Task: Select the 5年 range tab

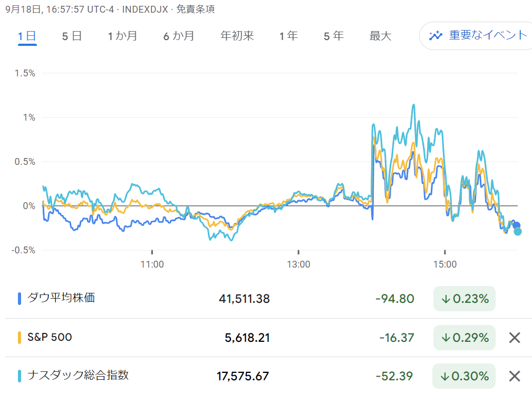Action: click(334, 36)
